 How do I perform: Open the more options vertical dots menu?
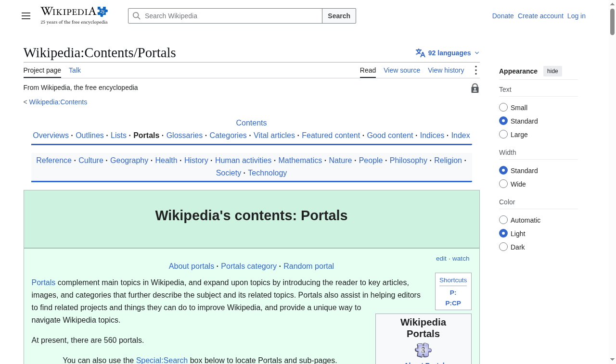(x=475, y=70)
